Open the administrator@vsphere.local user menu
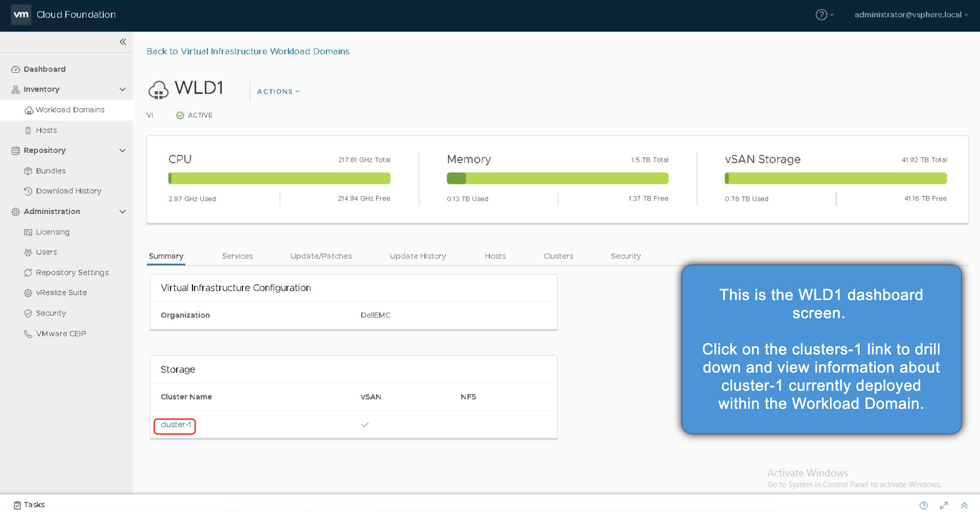Screen dimensions: 980x512 pos(911,15)
